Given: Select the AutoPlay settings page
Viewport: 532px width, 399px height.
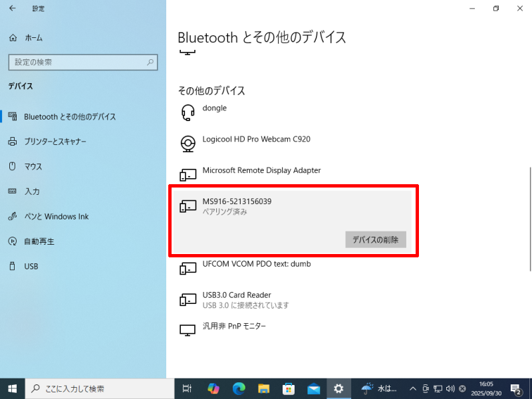Looking at the screenshot, I should click(39, 241).
